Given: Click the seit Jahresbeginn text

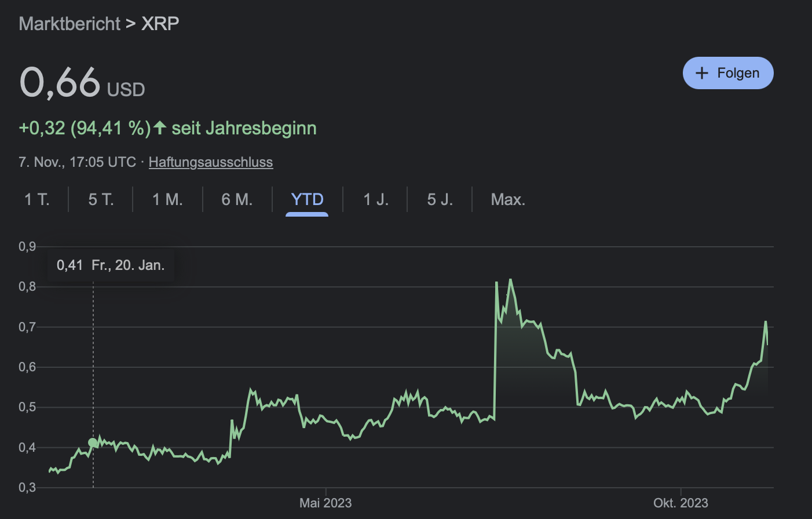Looking at the screenshot, I should (x=244, y=128).
